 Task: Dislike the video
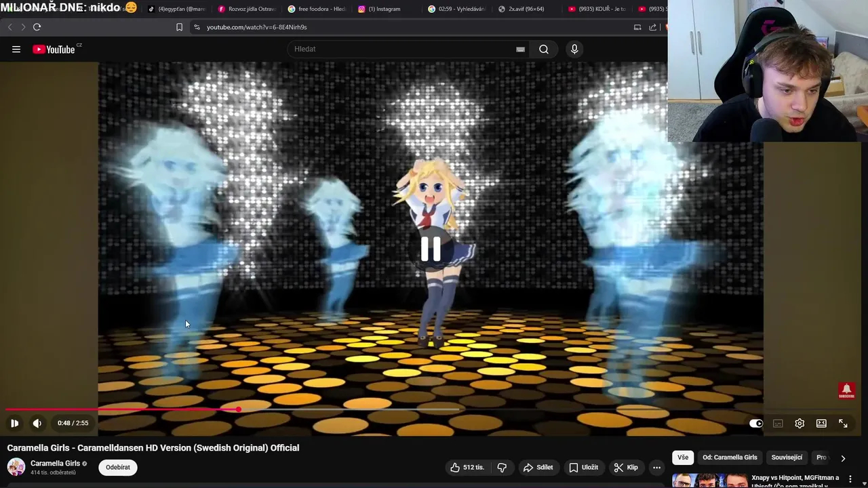pyautogui.click(x=502, y=467)
